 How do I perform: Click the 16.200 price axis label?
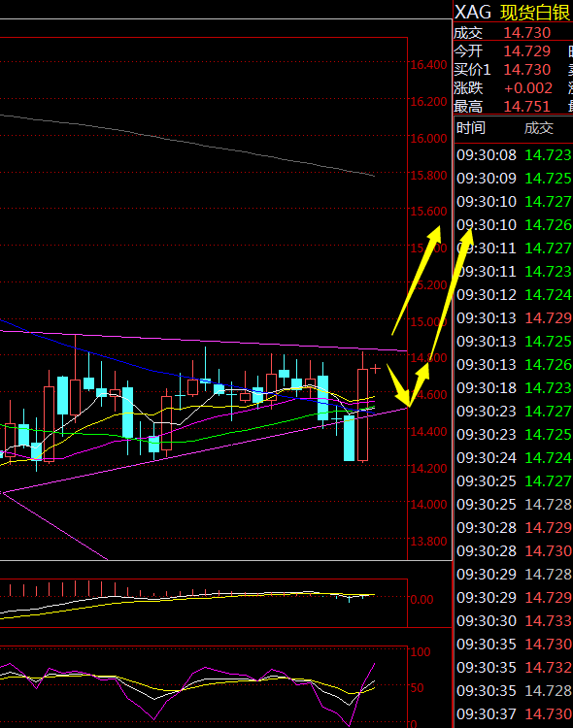pos(428,102)
